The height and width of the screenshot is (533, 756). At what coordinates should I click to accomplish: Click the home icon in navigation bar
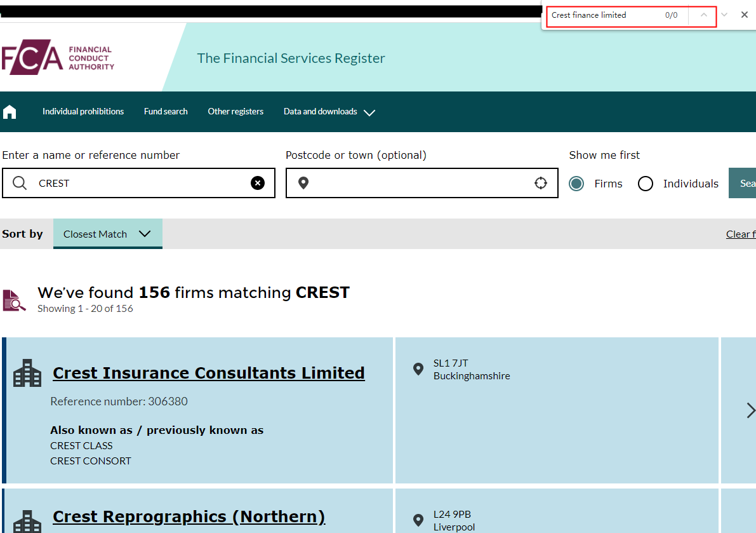[10, 112]
